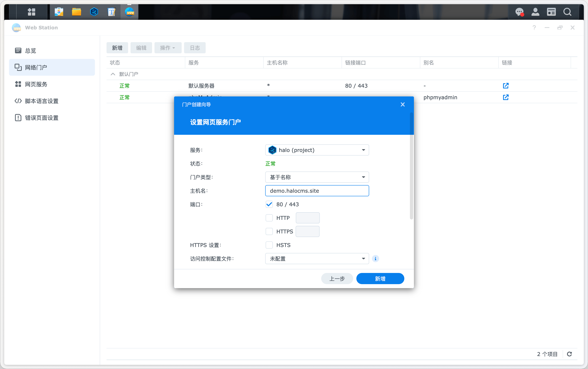Open 脚本语言设置 in the sidebar
588x369 pixels.
click(52, 101)
